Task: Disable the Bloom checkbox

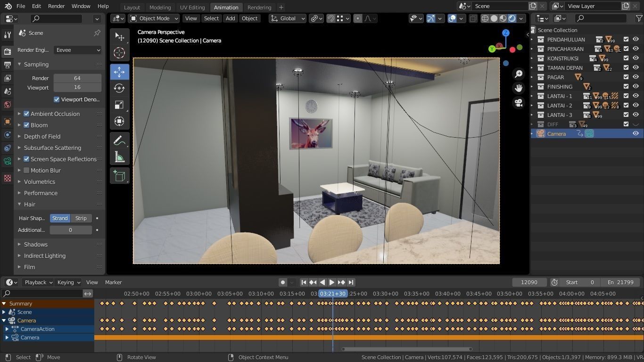Action: pyautogui.click(x=27, y=125)
